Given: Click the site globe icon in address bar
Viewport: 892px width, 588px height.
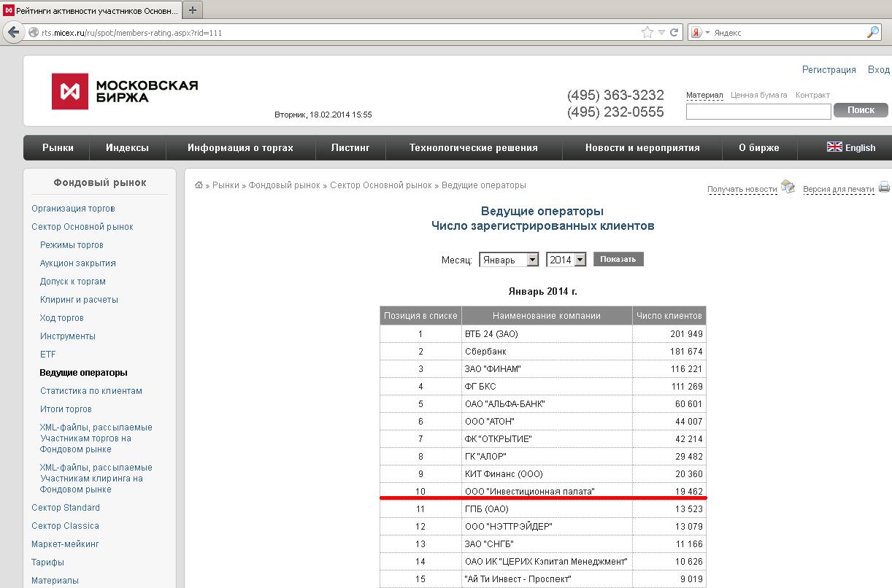Looking at the screenshot, I should [x=34, y=32].
